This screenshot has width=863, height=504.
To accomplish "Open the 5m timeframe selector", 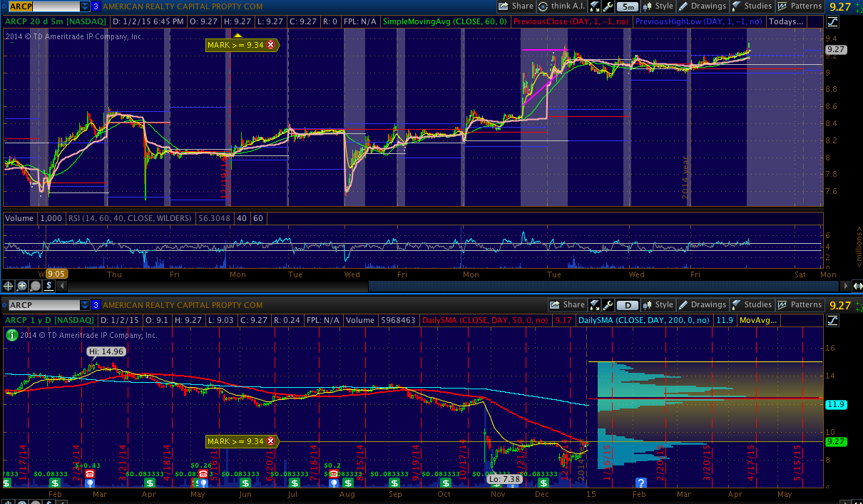I will click(627, 6).
